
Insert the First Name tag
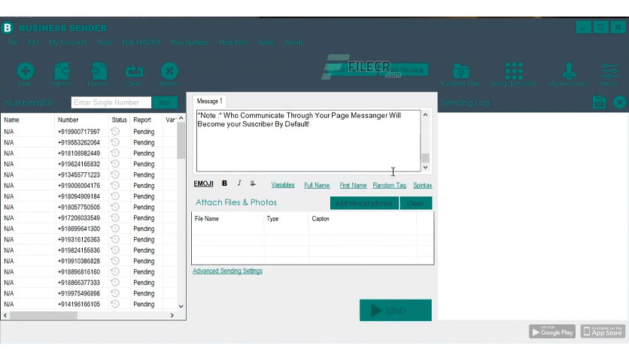(353, 185)
